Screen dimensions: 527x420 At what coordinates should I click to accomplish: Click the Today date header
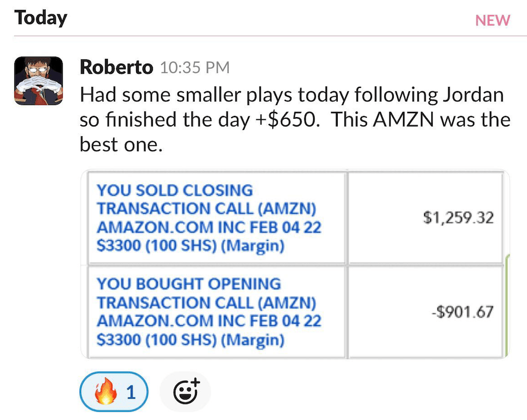click(41, 18)
